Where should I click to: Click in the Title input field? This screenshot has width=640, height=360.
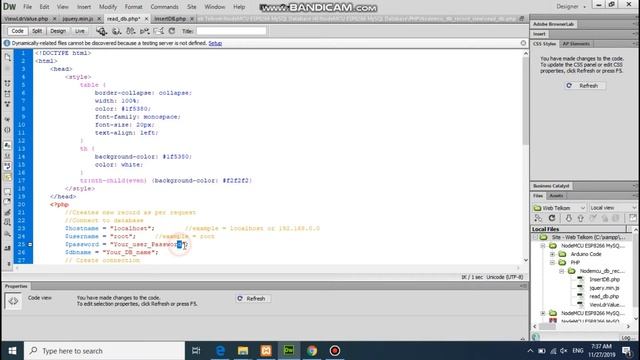pyautogui.click(x=231, y=31)
